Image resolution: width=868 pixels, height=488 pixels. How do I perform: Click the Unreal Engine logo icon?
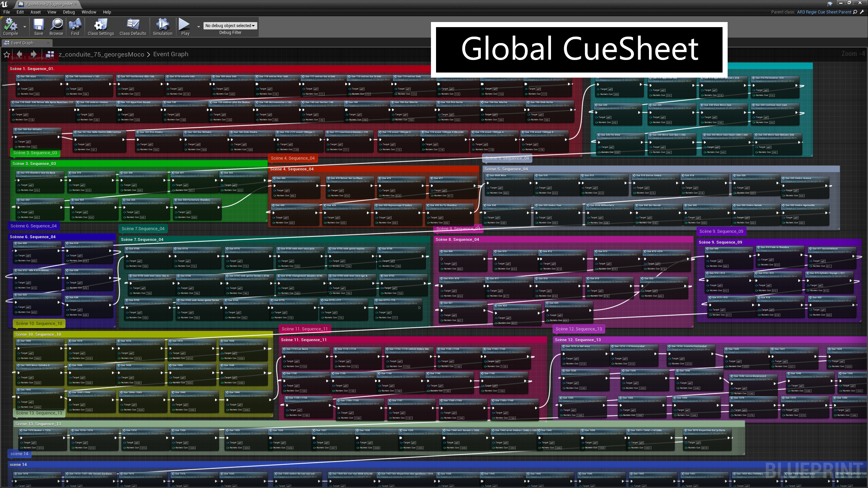4,4
